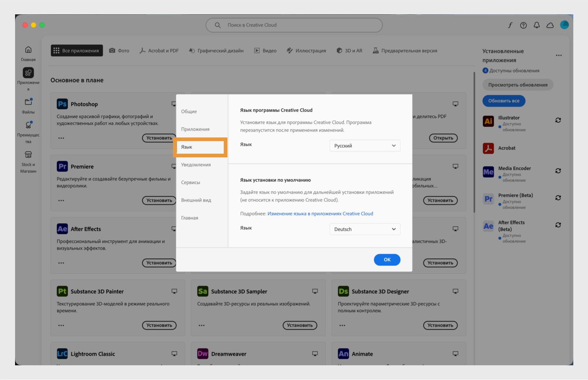Click the After Effects app icon
This screenshot has width=588, height=380.
point(62,229)
